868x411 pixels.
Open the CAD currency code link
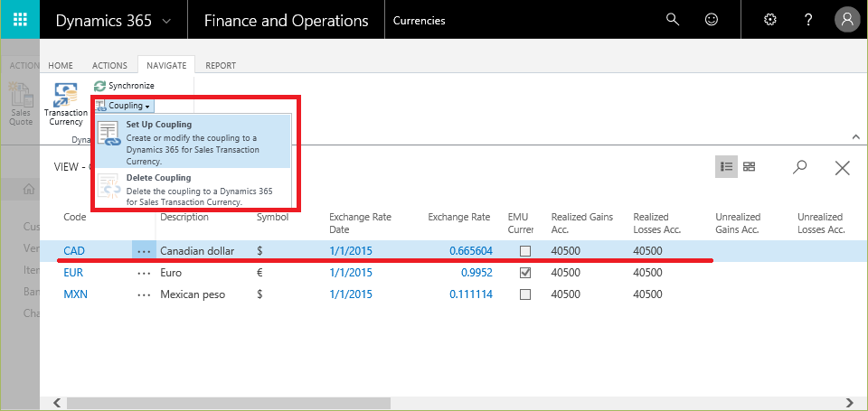click(x=74, y=251)
